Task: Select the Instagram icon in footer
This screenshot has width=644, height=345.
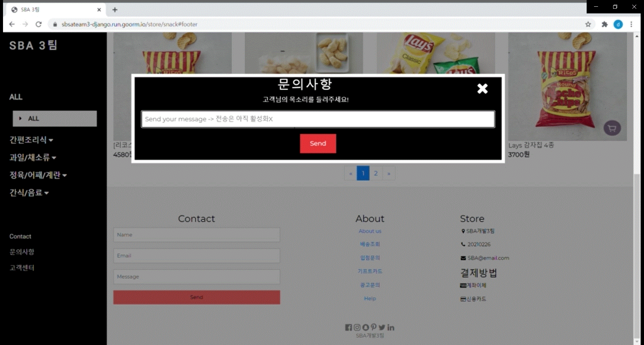Action: point(356,327)
